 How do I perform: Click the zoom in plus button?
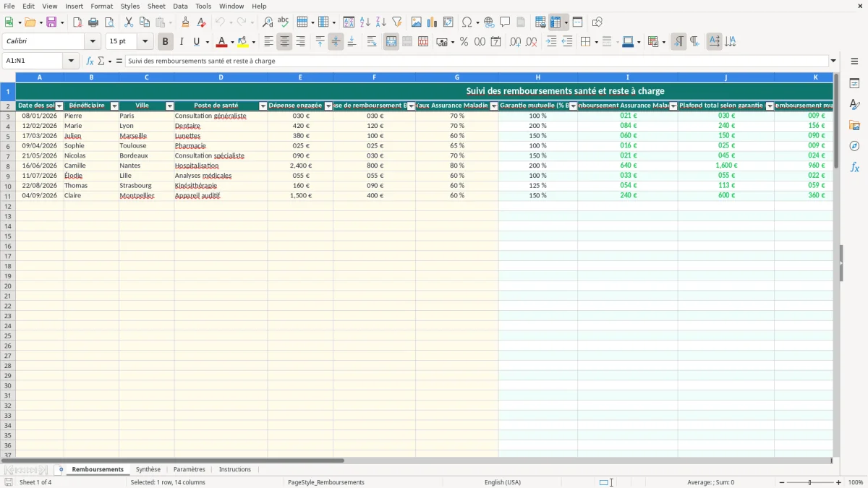click(839, 482)
